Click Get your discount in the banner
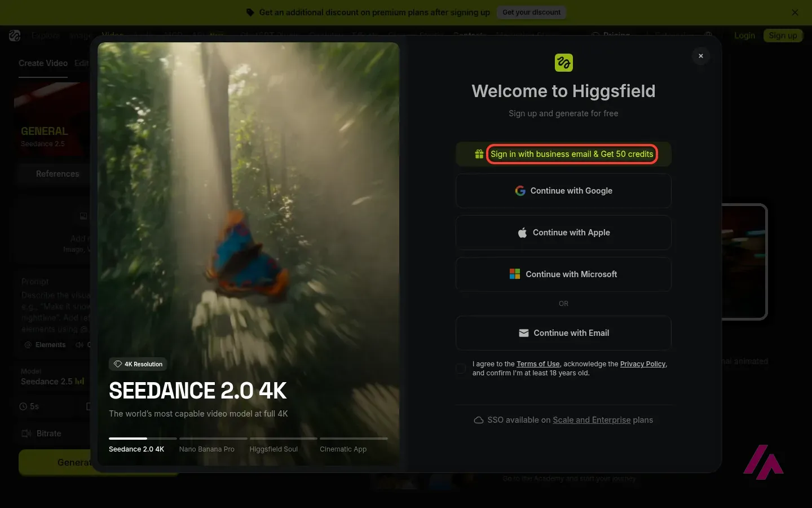812x508 pixels. [531, 12]
